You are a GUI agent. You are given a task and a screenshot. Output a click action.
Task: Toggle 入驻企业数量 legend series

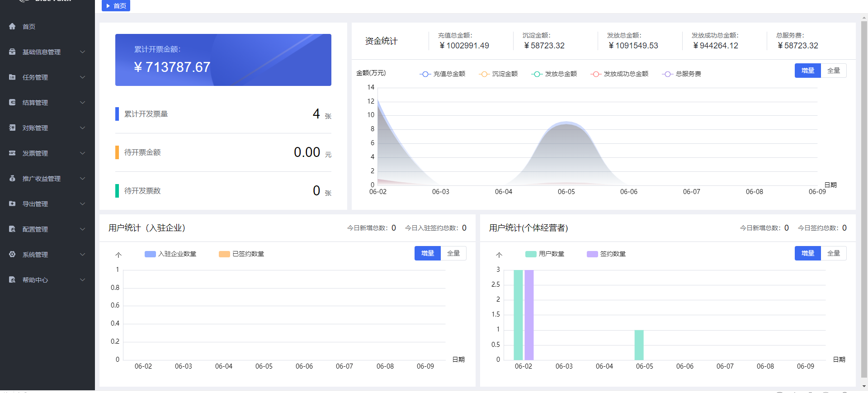coord(170,254)
